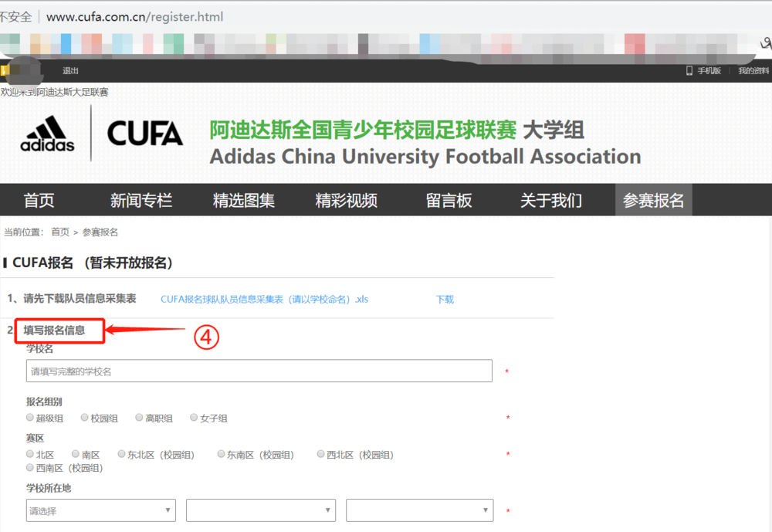Viewport: 772px width, 532px height.
Task: Select the 女子组 radio button
Action: [x=194, y=418]
